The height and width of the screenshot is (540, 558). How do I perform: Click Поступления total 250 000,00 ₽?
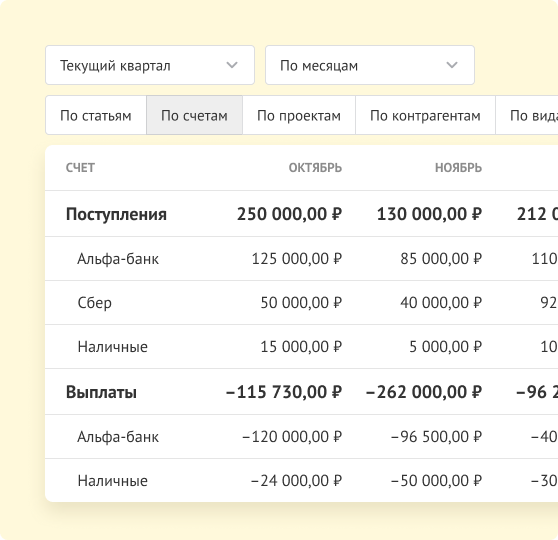click(289, 214)
